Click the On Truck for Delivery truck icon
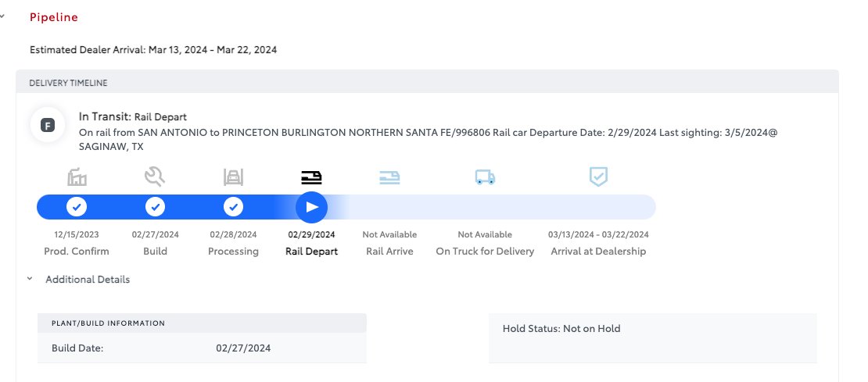Viewport: 868px width, 382px height. [485, 177]
